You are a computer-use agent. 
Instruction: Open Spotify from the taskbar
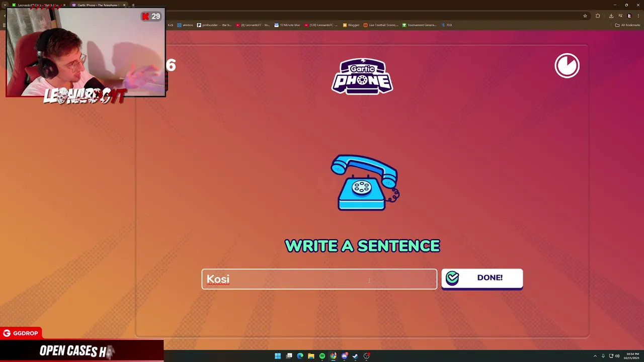coord(322,356)
